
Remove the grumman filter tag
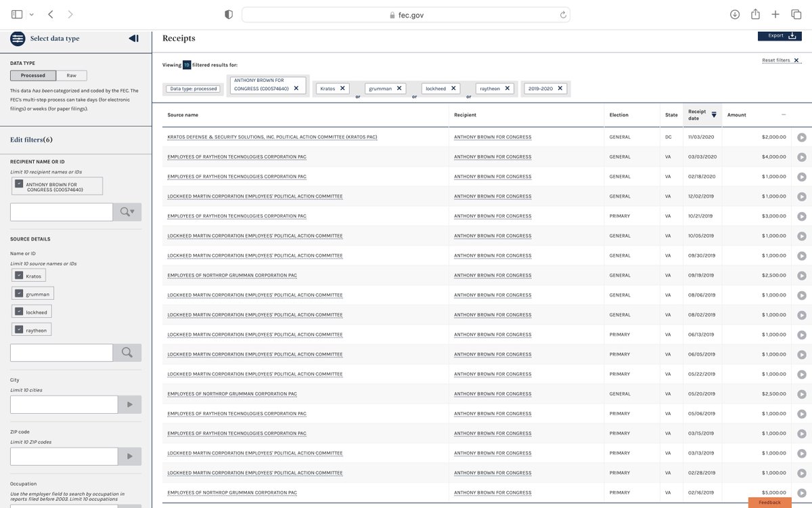399,88
